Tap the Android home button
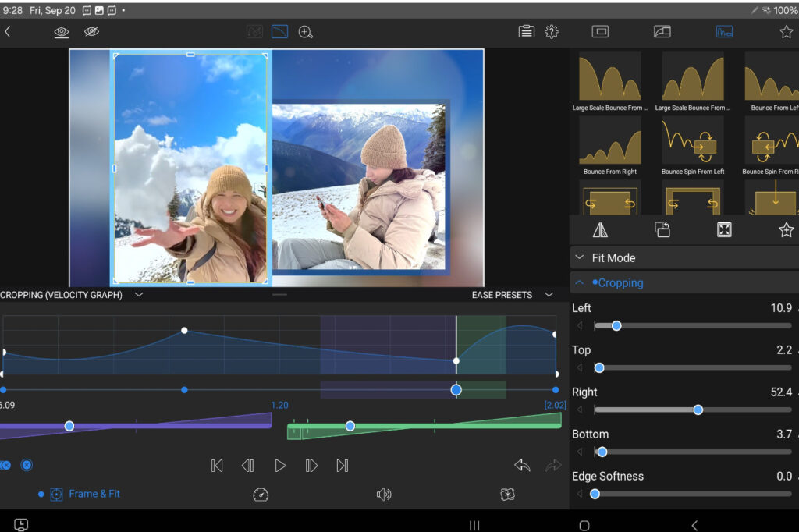The height and width of the screenshot is (532, 799). point(584,526)
